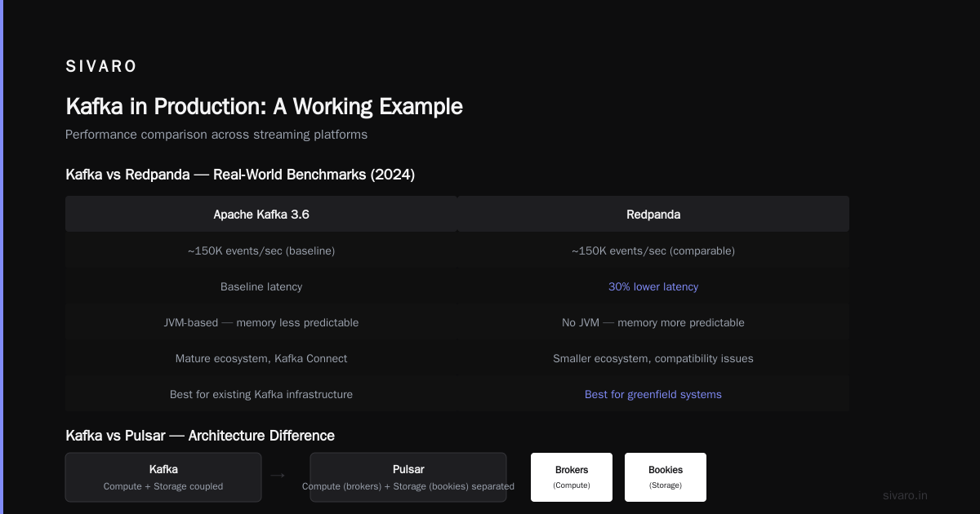Select the cell '~150K events/sec (baseline)'
Screen dimensions: 980x514
click(261, 250)
